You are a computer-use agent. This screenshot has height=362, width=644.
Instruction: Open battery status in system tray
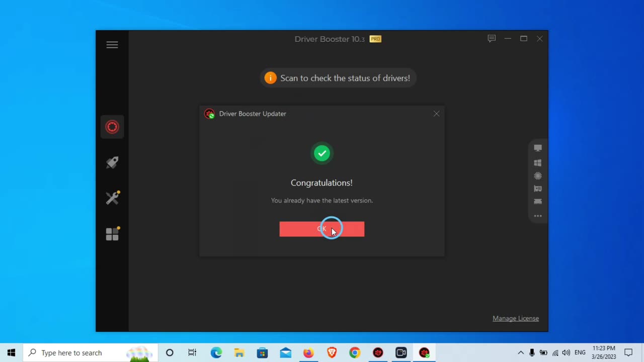pos(543,352)
